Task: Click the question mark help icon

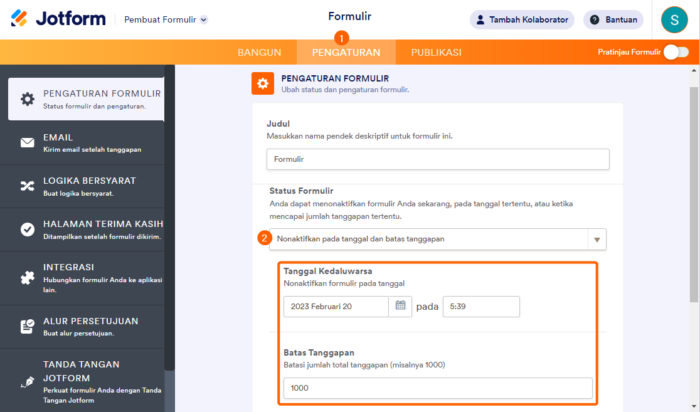Action: coord(594,20)
